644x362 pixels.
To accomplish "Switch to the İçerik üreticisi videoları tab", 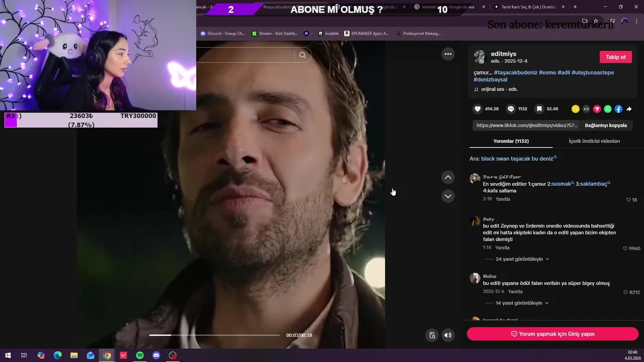I will (x=594, y=141).
